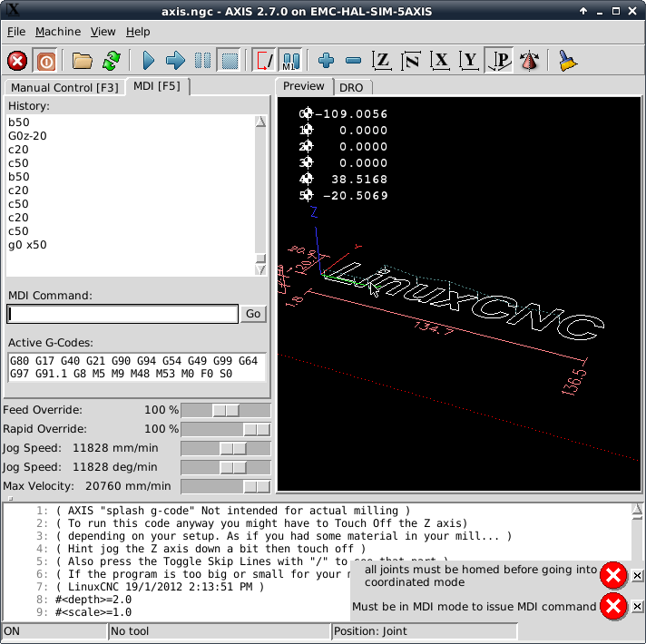The width and height of the screenshot is (646, 644).
Task: Click G-code line 9 #<scale>=1.0
Action: (x=93, y=612)
